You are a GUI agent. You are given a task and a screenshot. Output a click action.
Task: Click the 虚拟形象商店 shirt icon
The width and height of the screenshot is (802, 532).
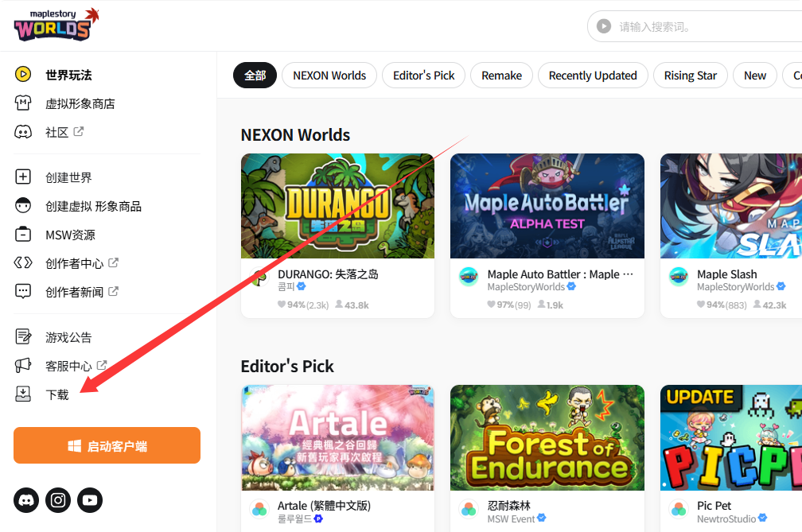[23, 103]
